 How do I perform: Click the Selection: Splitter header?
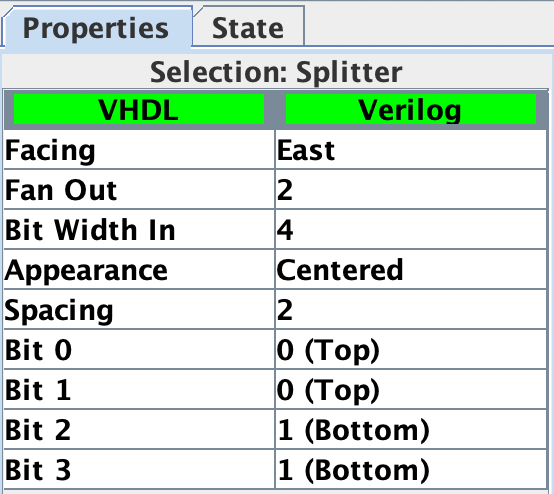pyautogui.click(x=276, y=72)
